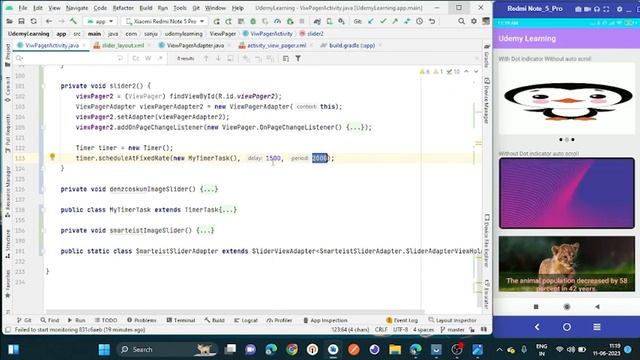Click the Run app icon beside device selector
This screenshot has width=640, height=360.
tap(216, 21)
